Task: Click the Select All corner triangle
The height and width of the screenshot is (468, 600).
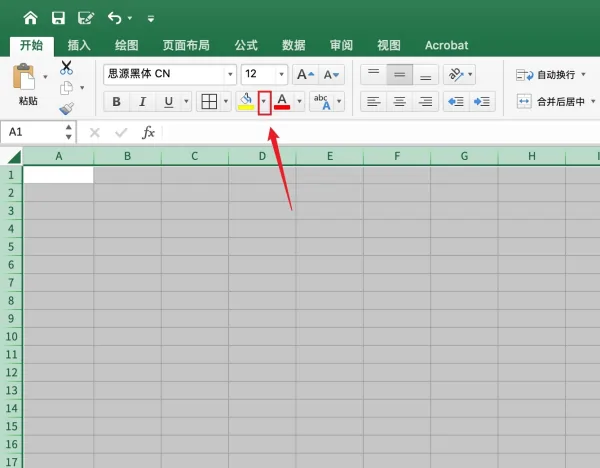Action: pos(14,157)
